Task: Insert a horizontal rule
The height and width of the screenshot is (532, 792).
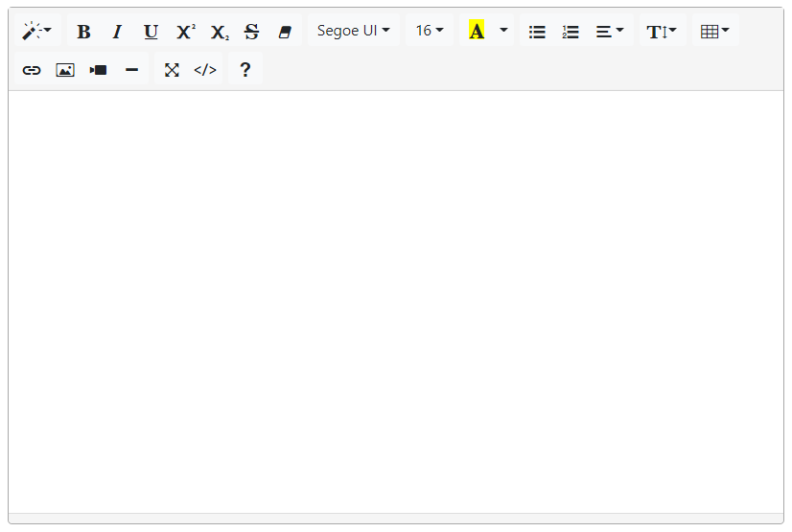Action: [131, 70]
